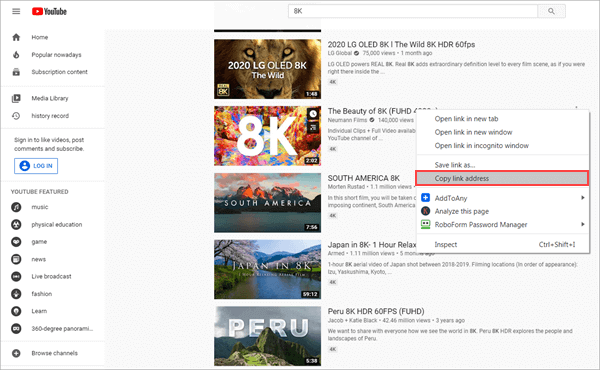Viewport: 600px width, 370px height.
Task: Open the PERU thumbnail
Action: click(267, 336)
